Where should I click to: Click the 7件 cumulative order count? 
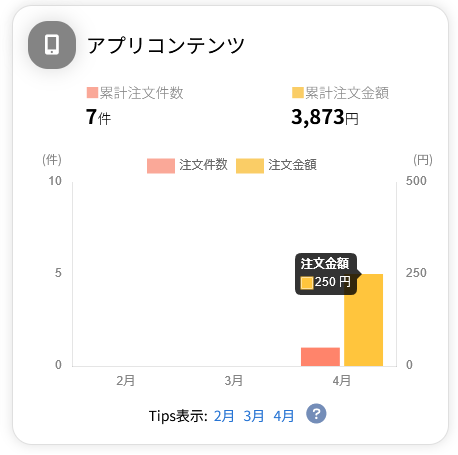pyautogui.click(x=98, y=117)
